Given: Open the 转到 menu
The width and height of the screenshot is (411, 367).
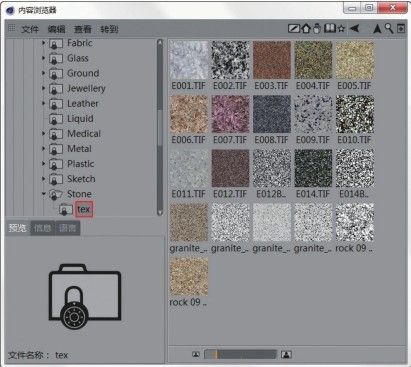Looking at the screenshot, I should point(109,29).
